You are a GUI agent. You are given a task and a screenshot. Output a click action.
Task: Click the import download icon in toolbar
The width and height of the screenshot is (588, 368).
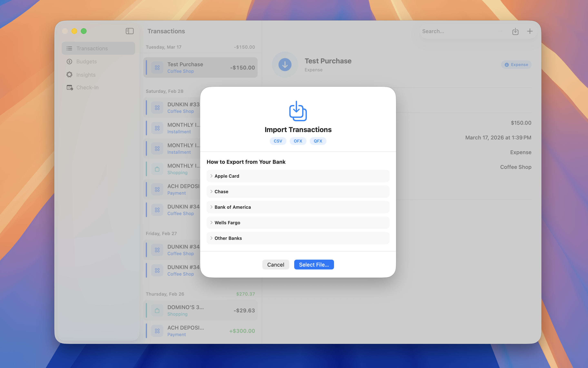pyautogui.click(x=515, y=31)
